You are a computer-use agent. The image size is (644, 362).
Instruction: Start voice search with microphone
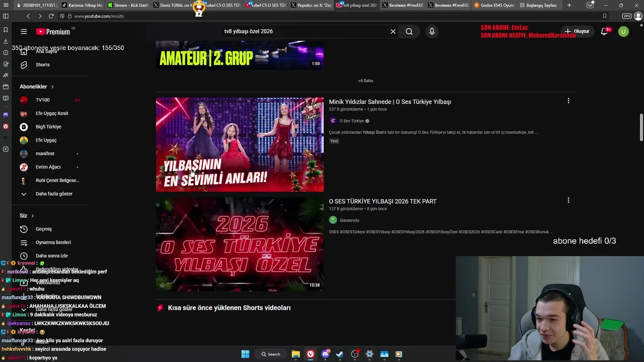432,31
